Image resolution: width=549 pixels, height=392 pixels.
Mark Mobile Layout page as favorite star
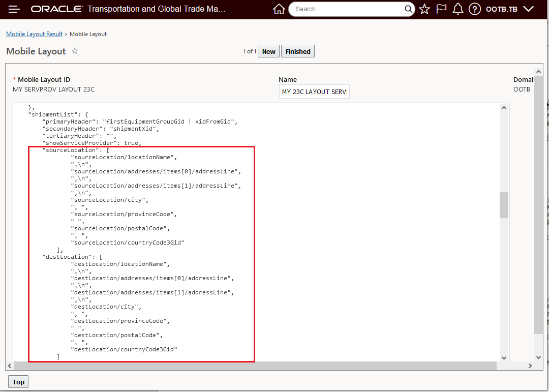[75, 51]
